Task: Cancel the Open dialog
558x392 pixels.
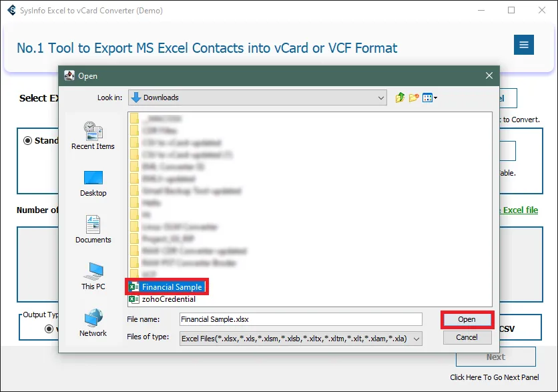Action: [467, 337]
